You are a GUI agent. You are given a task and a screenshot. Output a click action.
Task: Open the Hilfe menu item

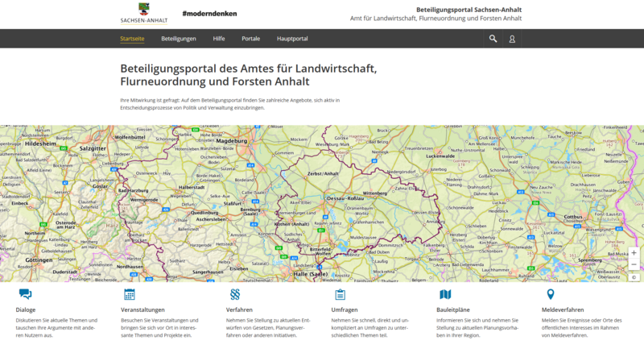click(x=219, y=39)
